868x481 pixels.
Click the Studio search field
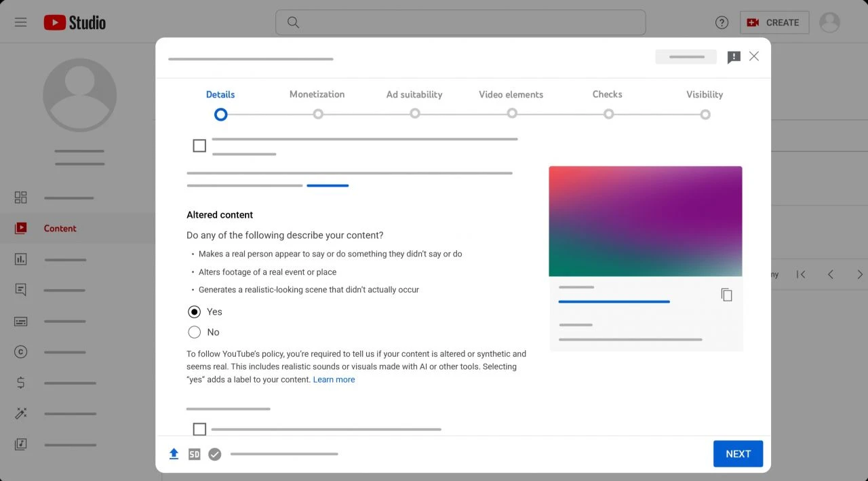[x=460, y=22]
